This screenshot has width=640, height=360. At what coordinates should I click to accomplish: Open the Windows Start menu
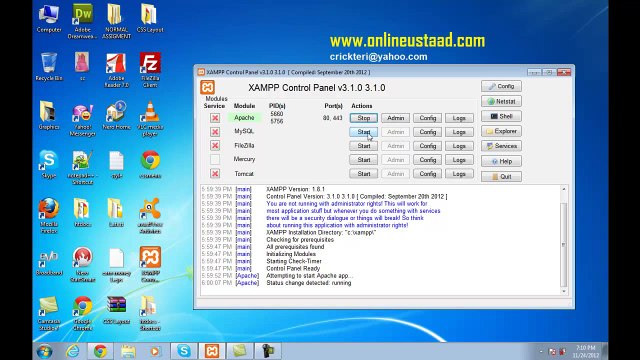pyautogui.click(x=44, y=351)
